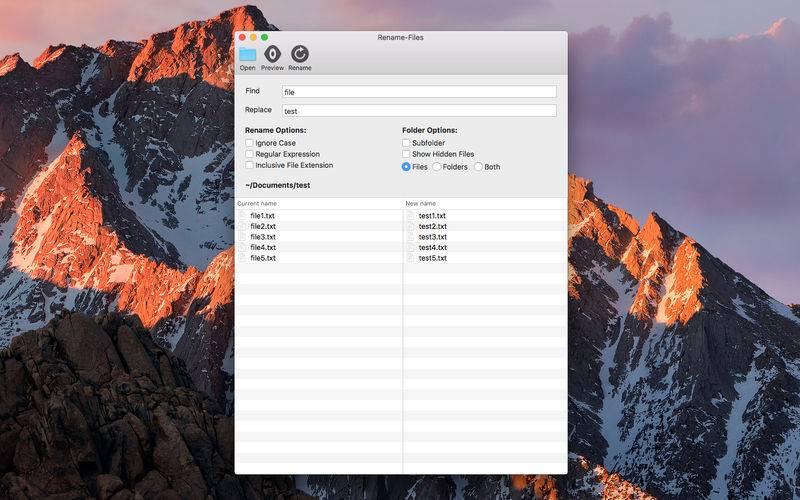The width and height of the screenshot is (800, 500).
Task: Click the test5.txt document icon
Action: click(410, 258)
